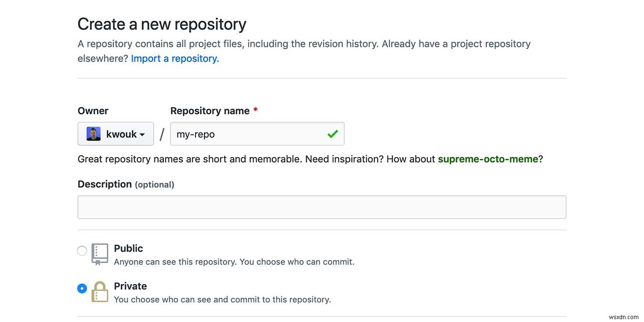Click the Description optional label
This screenshot has width=644, height=322.
(125, 184)
